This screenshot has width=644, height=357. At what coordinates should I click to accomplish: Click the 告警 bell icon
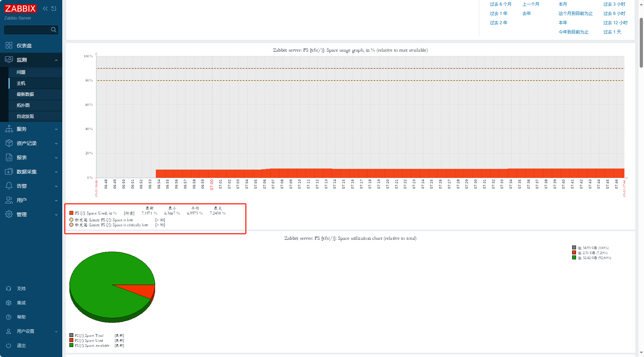click(9, 186)
